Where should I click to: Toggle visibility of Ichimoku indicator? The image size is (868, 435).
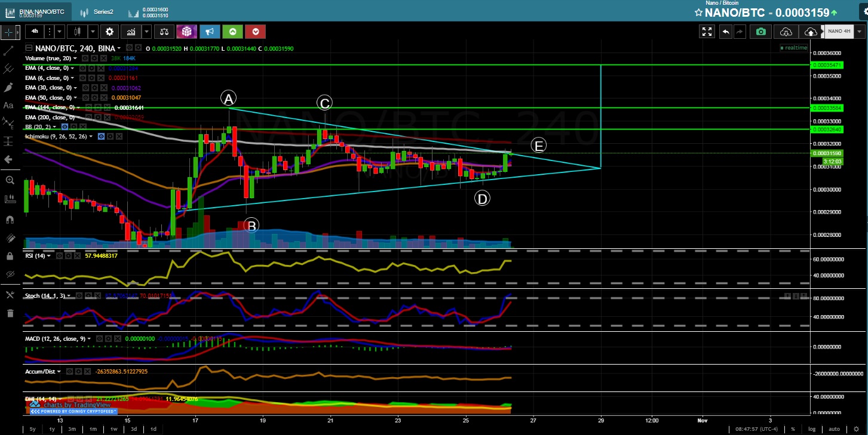click(101, 137)
